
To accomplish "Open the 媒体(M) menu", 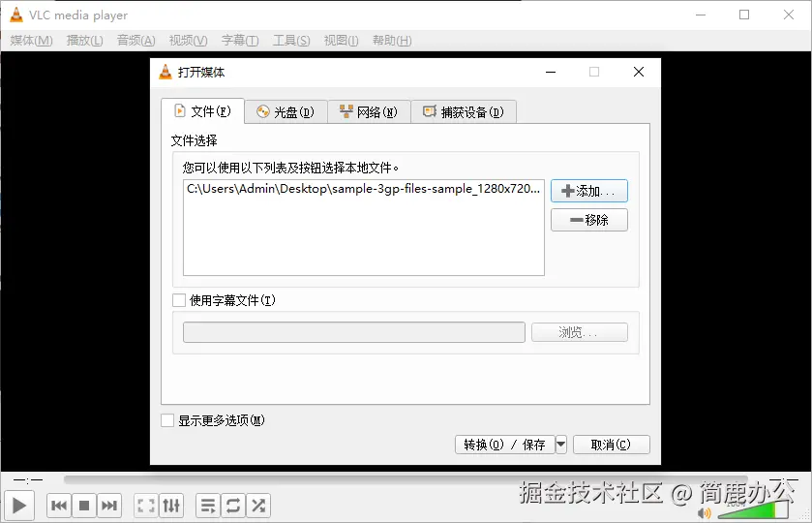I will pyautogui.click(x=32, y=41).
